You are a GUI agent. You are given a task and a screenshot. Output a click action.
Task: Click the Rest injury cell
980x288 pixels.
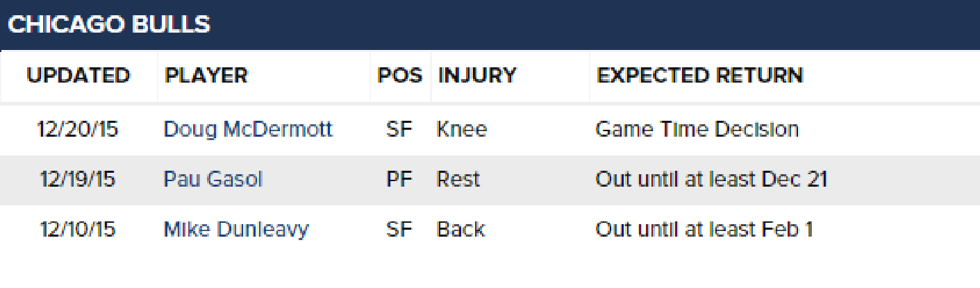458,180
